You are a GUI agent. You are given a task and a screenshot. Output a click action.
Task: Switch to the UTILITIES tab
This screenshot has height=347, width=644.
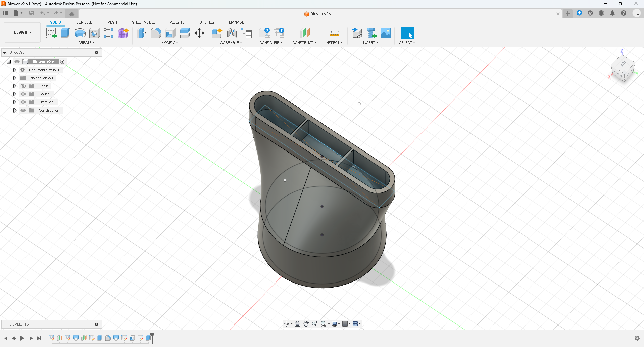click(x=207, y=22)
